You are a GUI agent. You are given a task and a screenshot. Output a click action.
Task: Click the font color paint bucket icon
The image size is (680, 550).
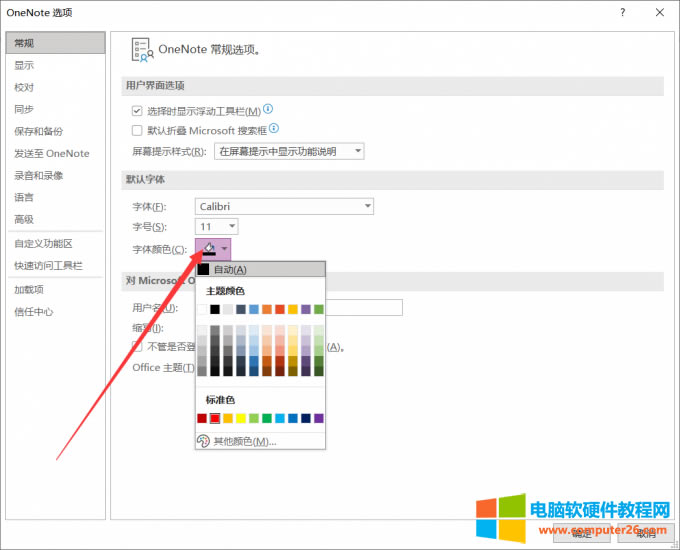[209, 249]
